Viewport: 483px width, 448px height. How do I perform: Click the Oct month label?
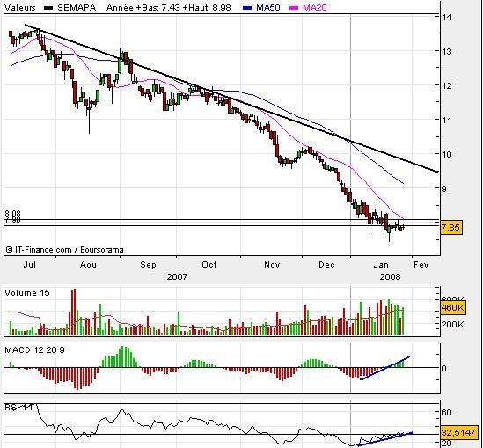[x=209, y=265]
